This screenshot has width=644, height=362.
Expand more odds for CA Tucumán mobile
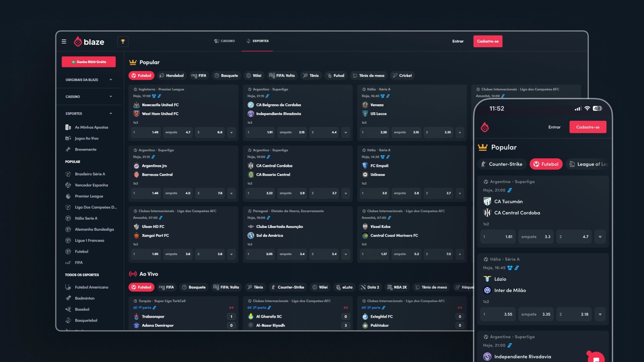pyautogui.click(x=600, y=237)
